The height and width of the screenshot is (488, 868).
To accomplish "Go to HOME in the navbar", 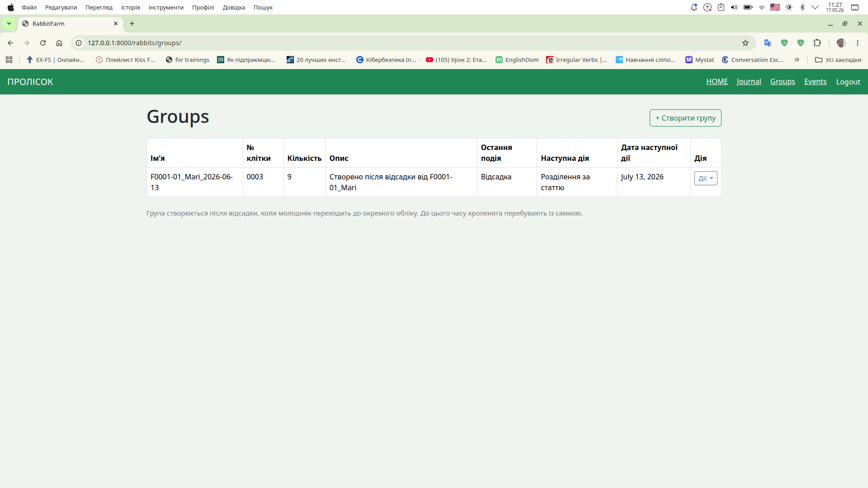I will [x=717, y=82].
